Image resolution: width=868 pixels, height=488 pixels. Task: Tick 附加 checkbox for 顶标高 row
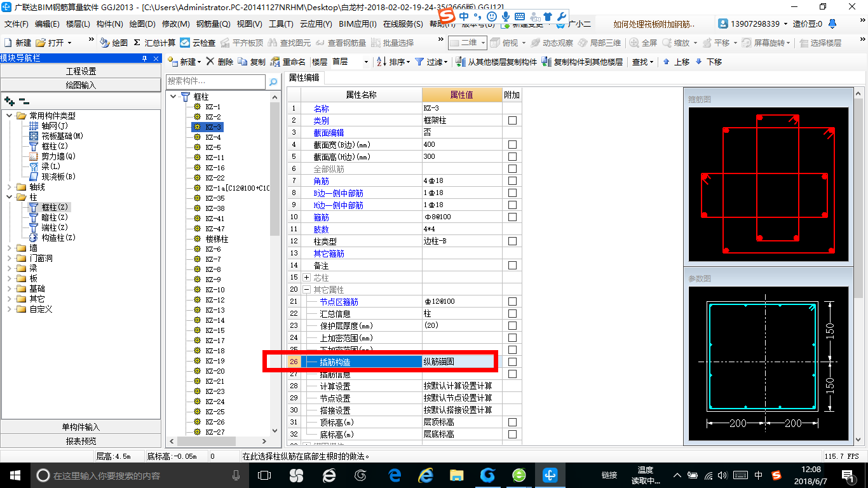tap(512, 423)
